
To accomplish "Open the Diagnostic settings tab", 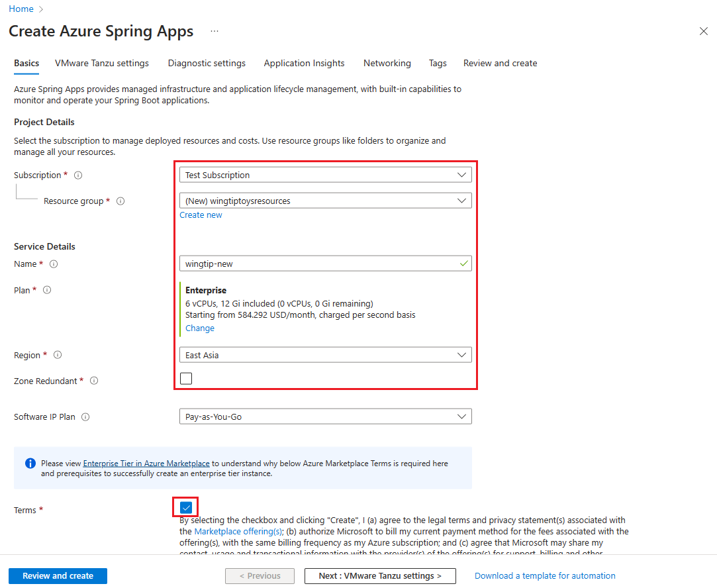I will [x=207, y=63].
